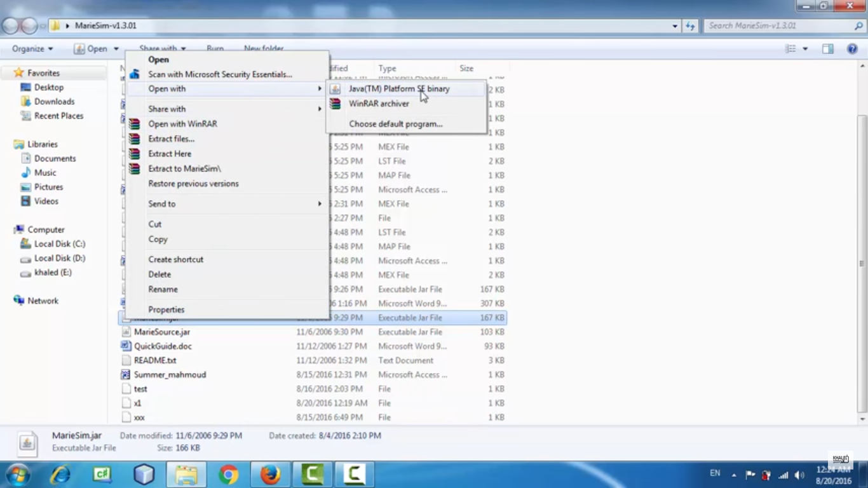
Task: Select Favorites in navigation pane
Action: [x=43, y=73]
